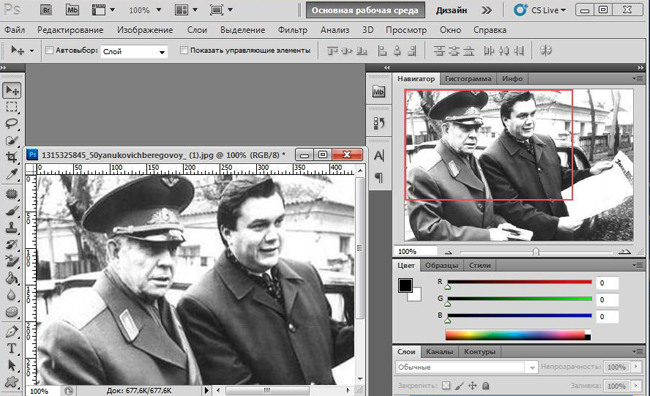Expand the CS Live dropdown
The image size is (650, 396).
click(x=540, y=10)
